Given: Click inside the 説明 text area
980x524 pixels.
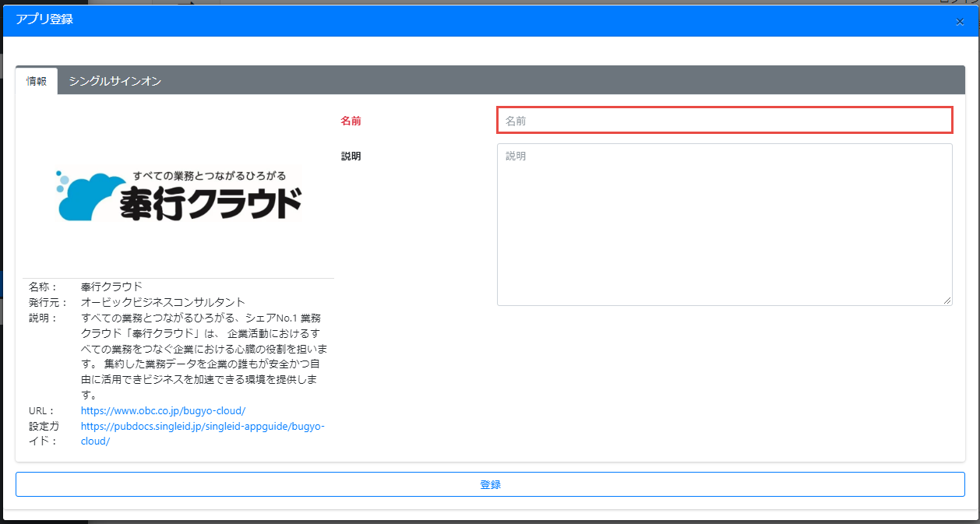Looking at the screenshot, I should point(724,224).
